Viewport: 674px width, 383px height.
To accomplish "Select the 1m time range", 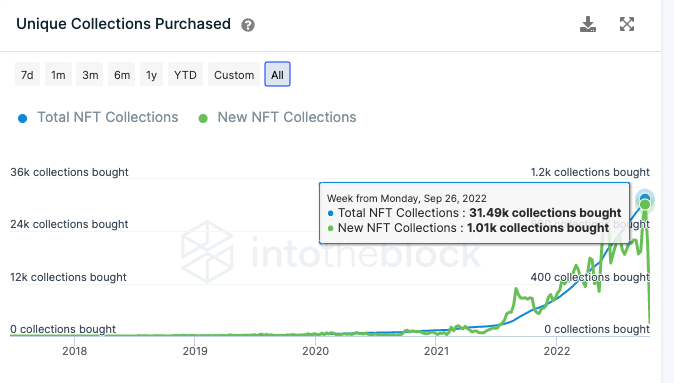I will tap(58, 74).
